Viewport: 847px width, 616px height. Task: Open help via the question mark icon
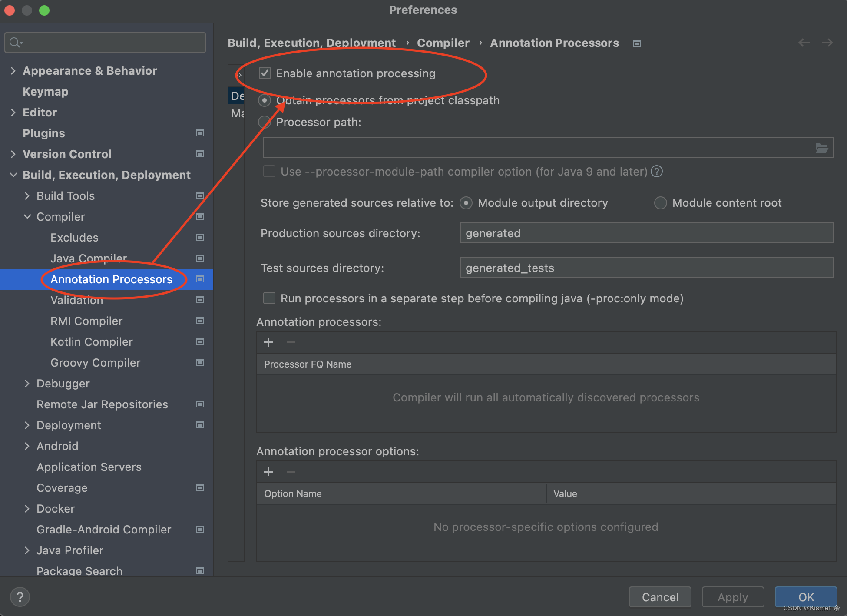point(20,596)
